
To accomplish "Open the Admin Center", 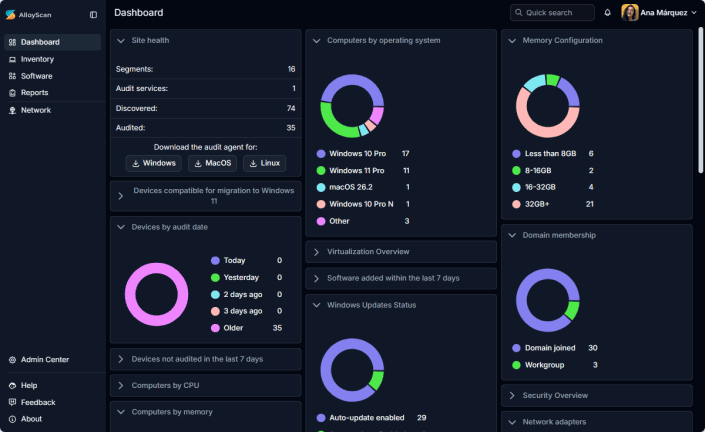I will [x=52, y=360].
